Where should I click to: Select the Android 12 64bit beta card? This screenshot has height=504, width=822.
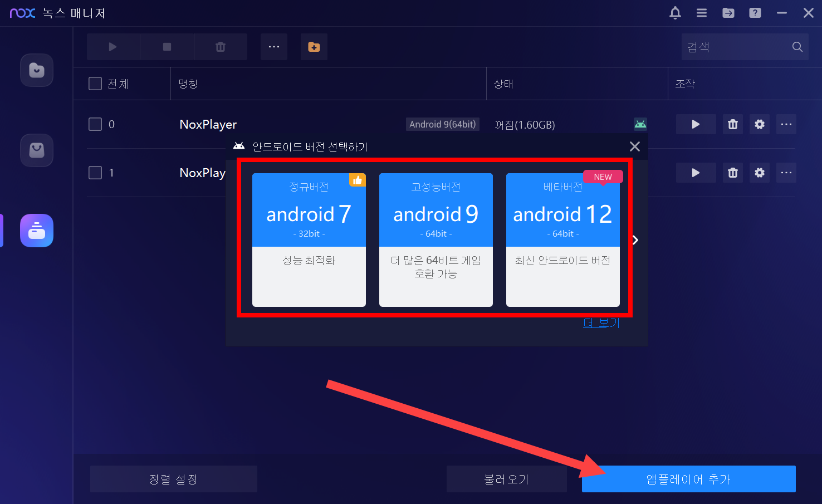563,240
